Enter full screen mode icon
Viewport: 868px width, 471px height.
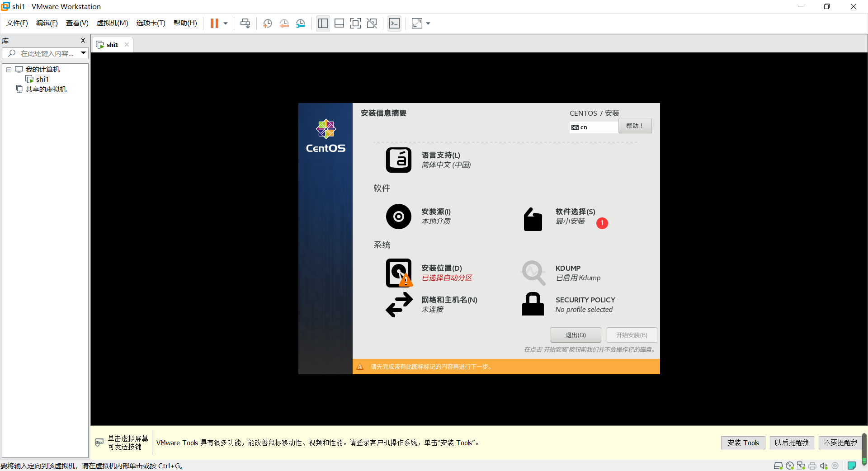356,24
